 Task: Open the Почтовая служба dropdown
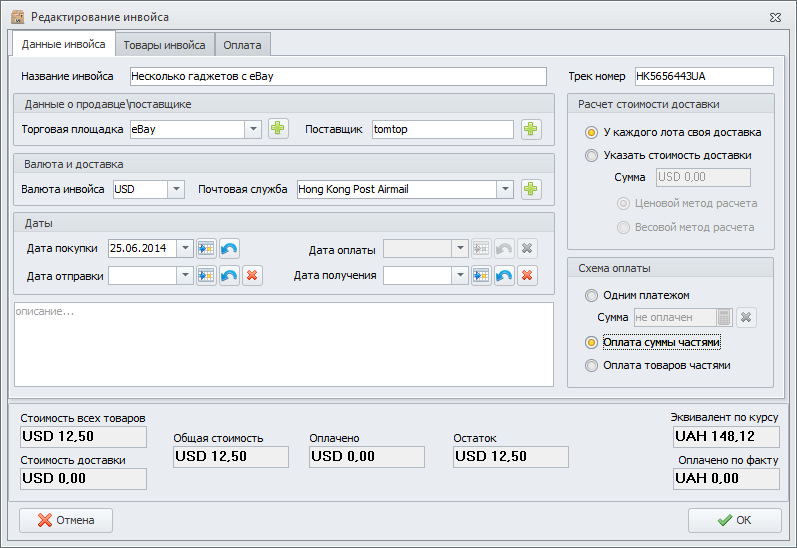click(x=505, y=189)
